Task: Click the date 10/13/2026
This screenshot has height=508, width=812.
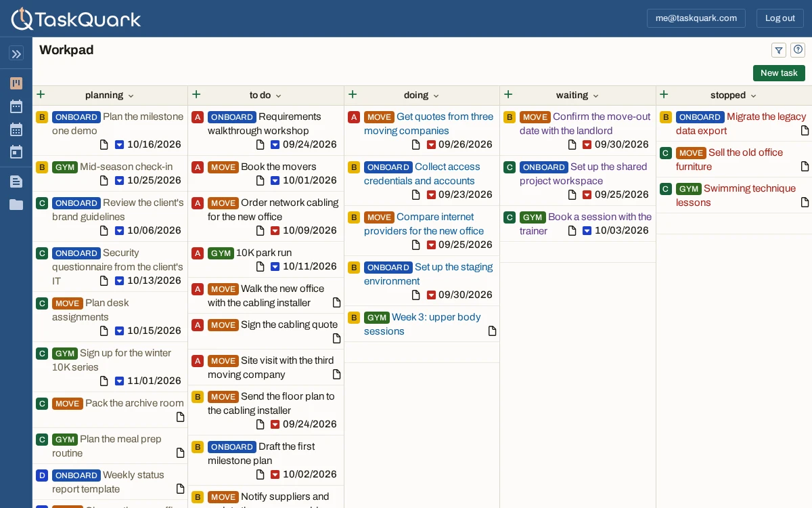Action: pyautogui.click(x=154, y=280)
